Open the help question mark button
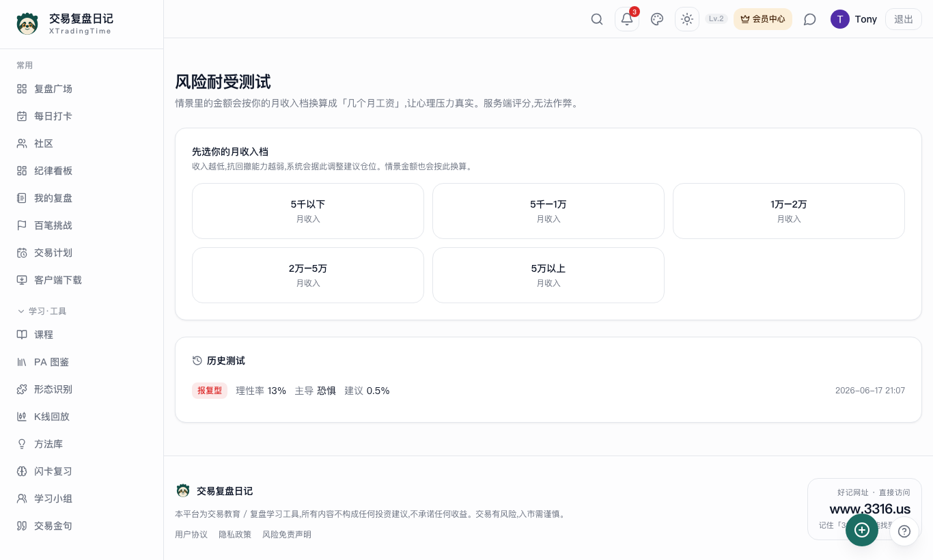This screenshot has width=933, height=560. pyautogui.click(x=904, y=531)
